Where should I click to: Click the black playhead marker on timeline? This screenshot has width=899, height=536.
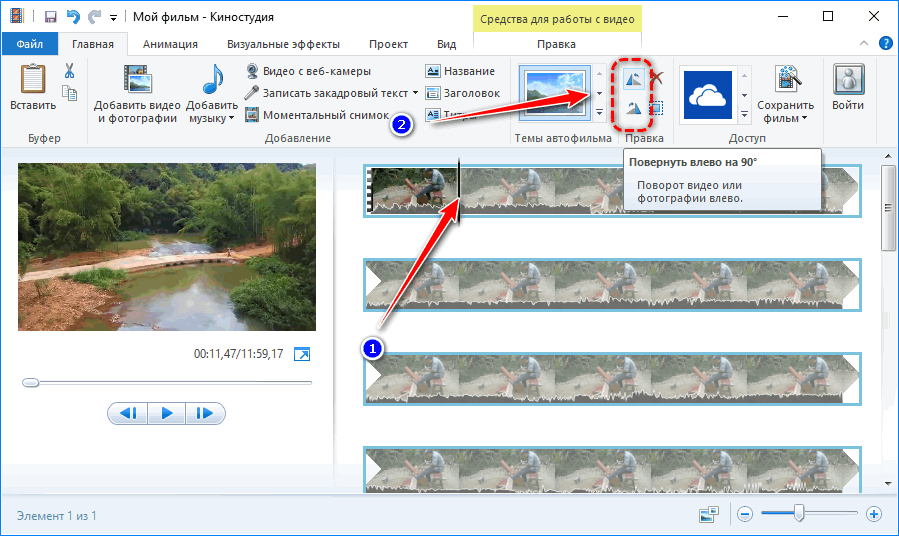coord(459,191)
